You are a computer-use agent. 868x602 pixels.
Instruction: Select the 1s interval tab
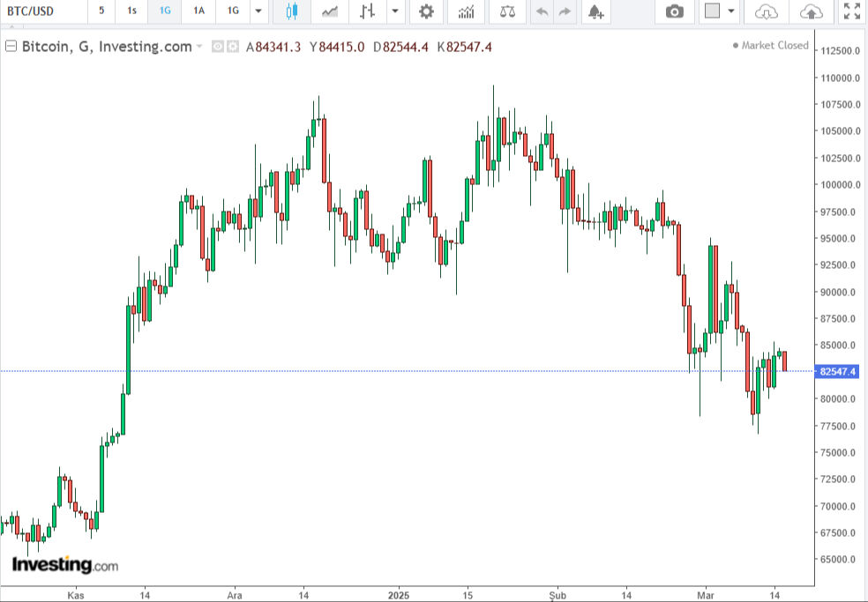coord(131,11)
